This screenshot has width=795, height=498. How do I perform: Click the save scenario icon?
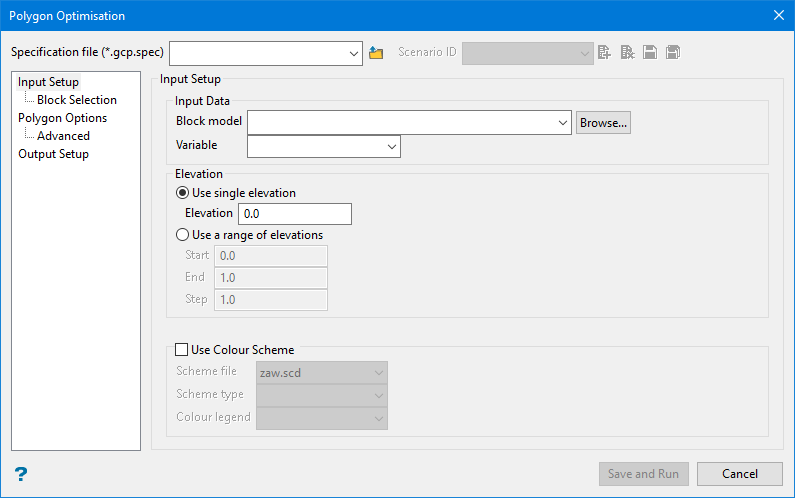coord(650,53)
